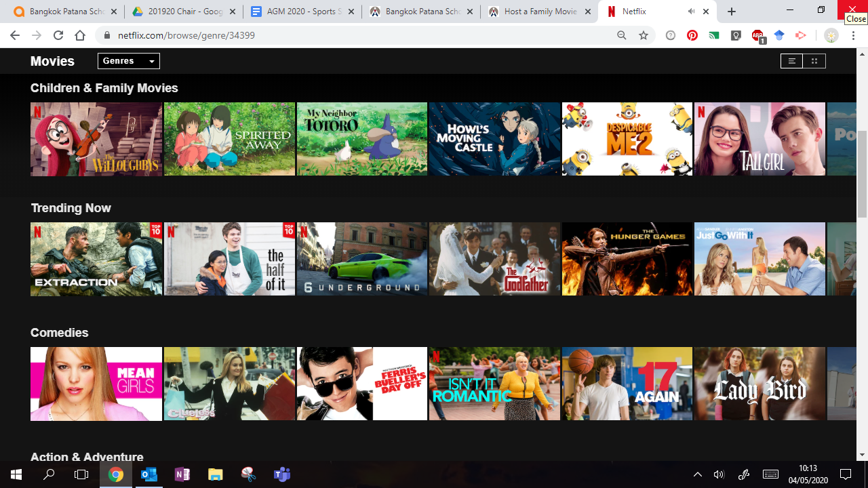Image resolution: width=868 pixels, height=488 pixels.
Task: Open the volume control in system tray
Action: click(x=719, y=474)
